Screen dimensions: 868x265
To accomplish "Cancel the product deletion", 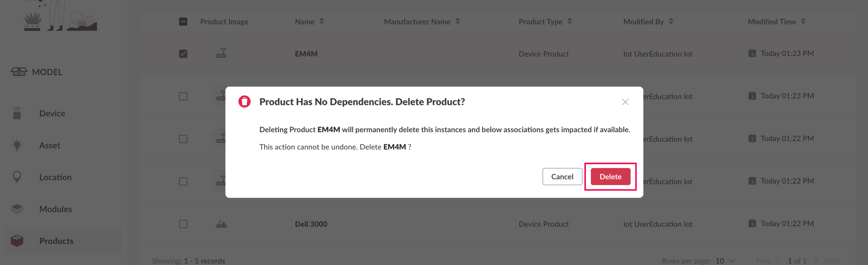I will coord(562,177).
